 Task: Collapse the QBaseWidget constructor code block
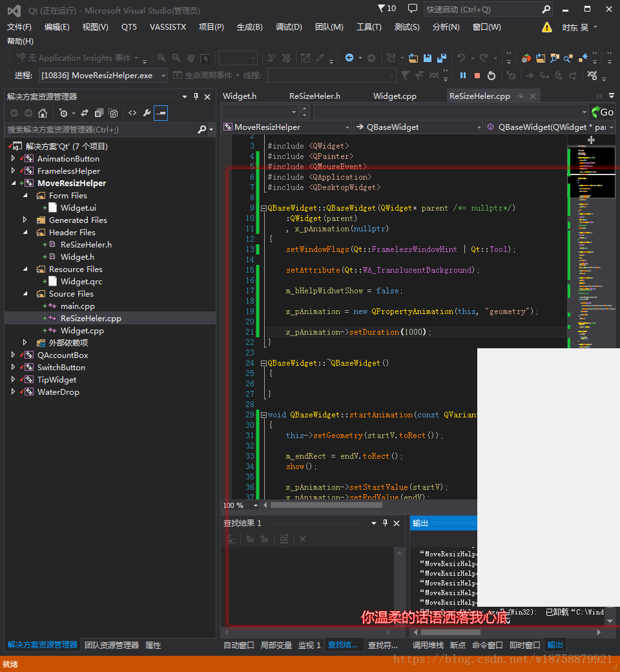pos(263,208)
